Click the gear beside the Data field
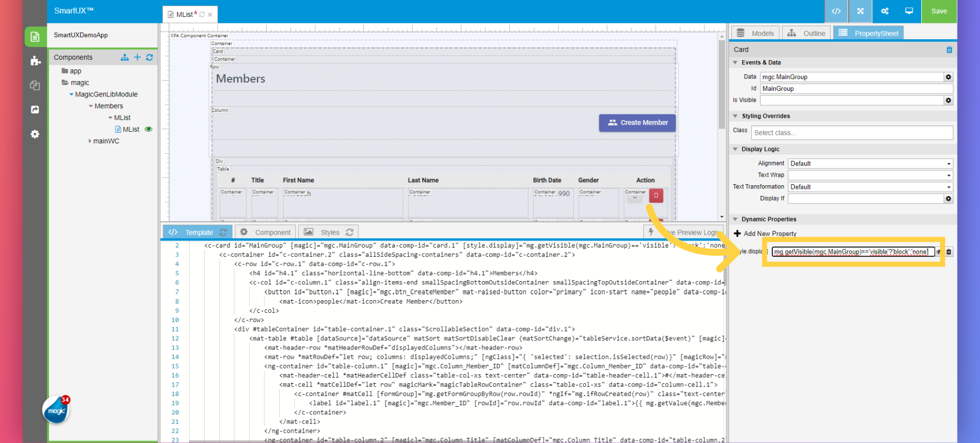 [x=948, y=77]
